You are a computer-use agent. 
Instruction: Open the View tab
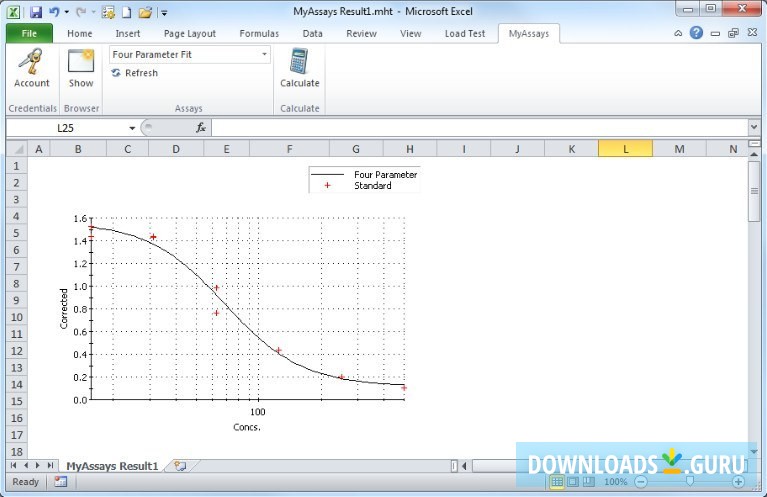pyautogui.click(x=410, y=34)
